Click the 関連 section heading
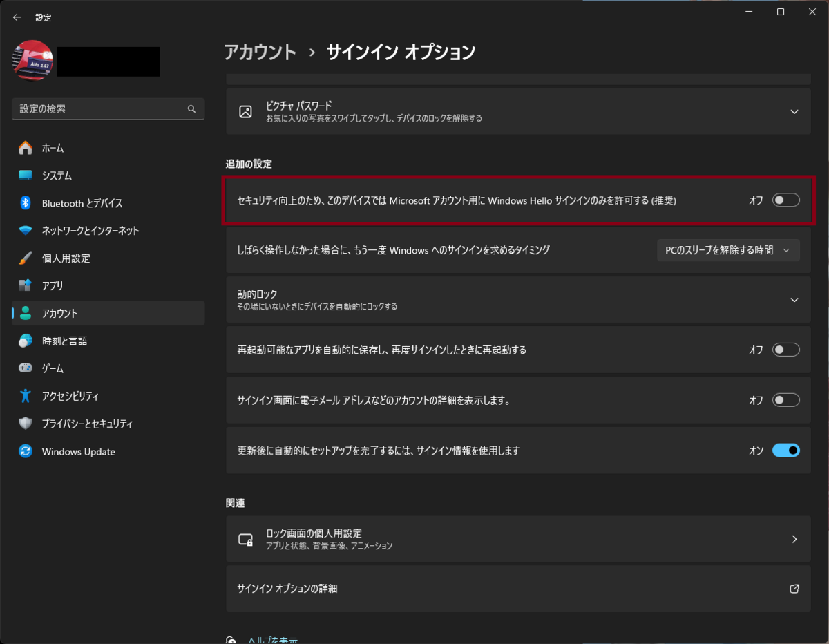Screen dimensions: 829x644 236,503
